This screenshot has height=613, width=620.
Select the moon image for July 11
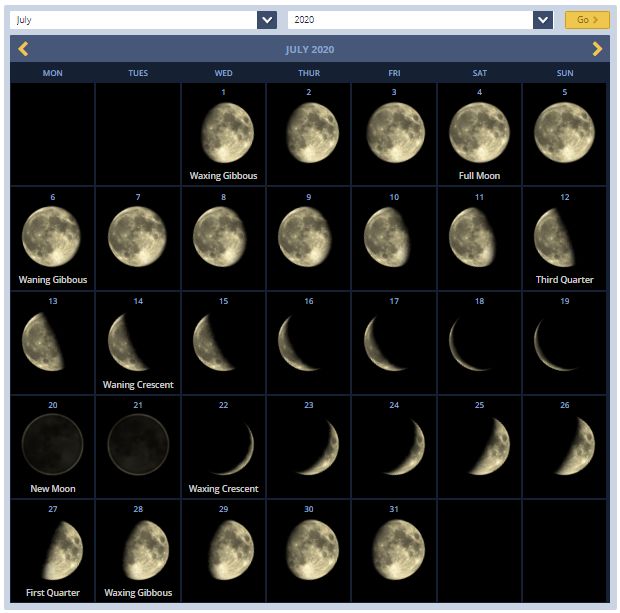click(472, 236)
